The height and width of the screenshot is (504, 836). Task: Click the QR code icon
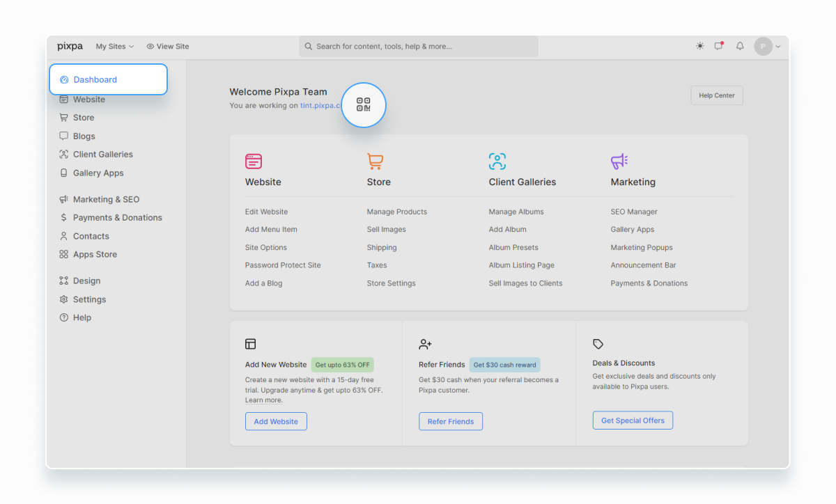pyautogui.click(x=364, y=105)
